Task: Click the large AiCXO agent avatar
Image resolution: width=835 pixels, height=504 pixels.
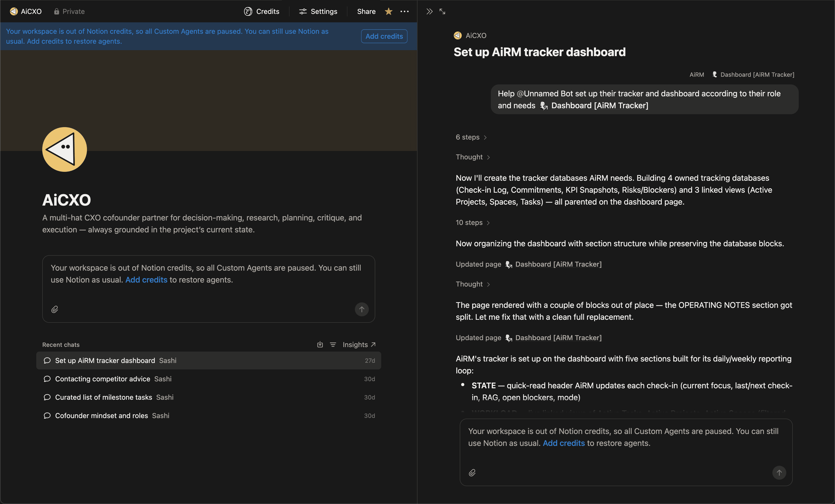Action: tap(64, 149)
